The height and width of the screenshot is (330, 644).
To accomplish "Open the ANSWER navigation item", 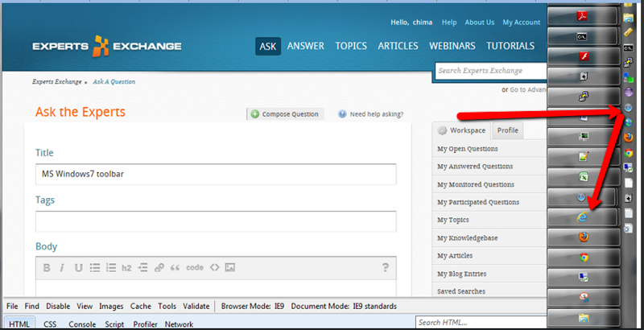I will point(306,46).
